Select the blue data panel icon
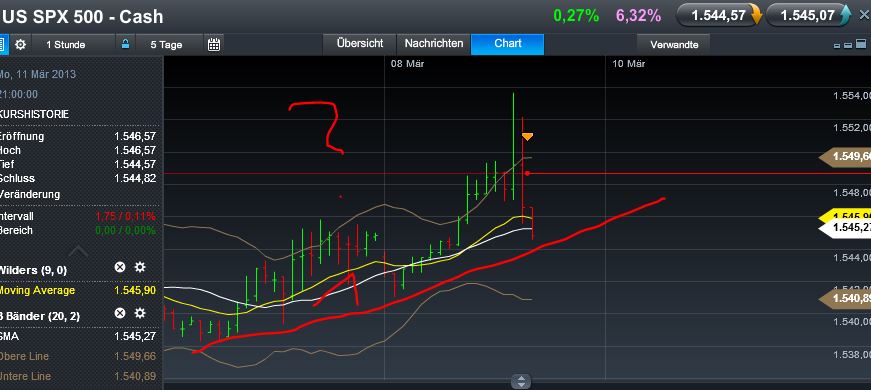The width and height of the screenshot is (871, 390). pyautogui.click(x=3, y=44)
